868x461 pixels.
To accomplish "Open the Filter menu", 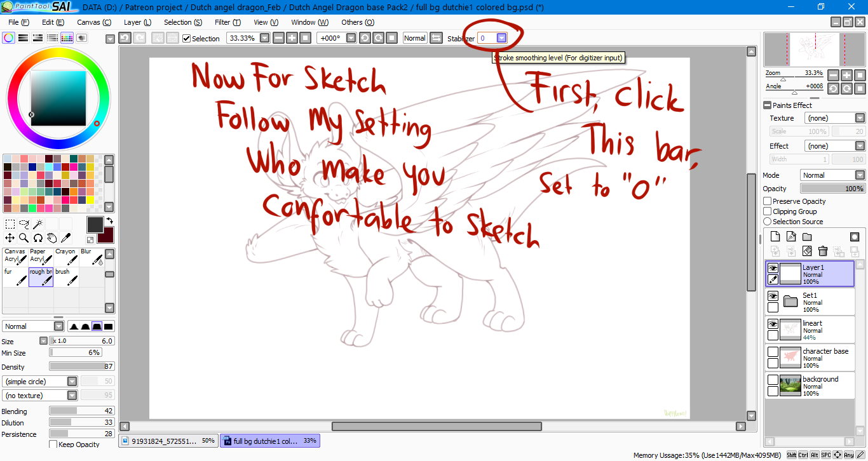I will (x=227, y=22).
